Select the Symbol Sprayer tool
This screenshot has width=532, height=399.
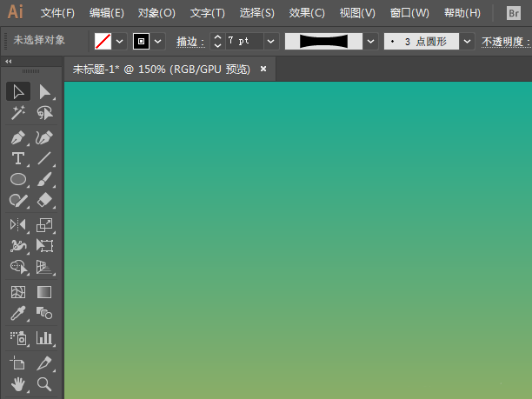[18, 338]
